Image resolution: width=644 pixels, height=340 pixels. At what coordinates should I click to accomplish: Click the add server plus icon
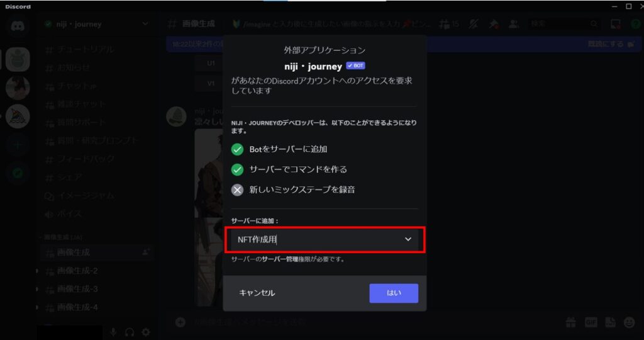[17, 145]
